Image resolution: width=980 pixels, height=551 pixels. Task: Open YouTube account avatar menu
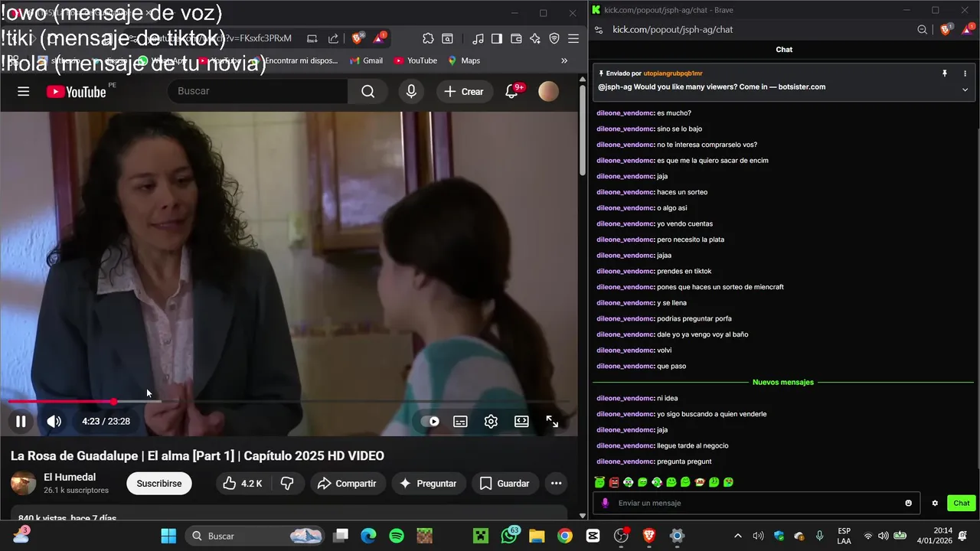pos(548,91)
